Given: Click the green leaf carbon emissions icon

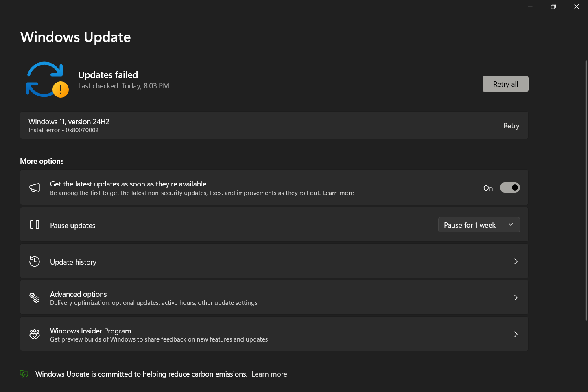Looking at the screenshot, I should pyautogui.click(x=24, y=374).
